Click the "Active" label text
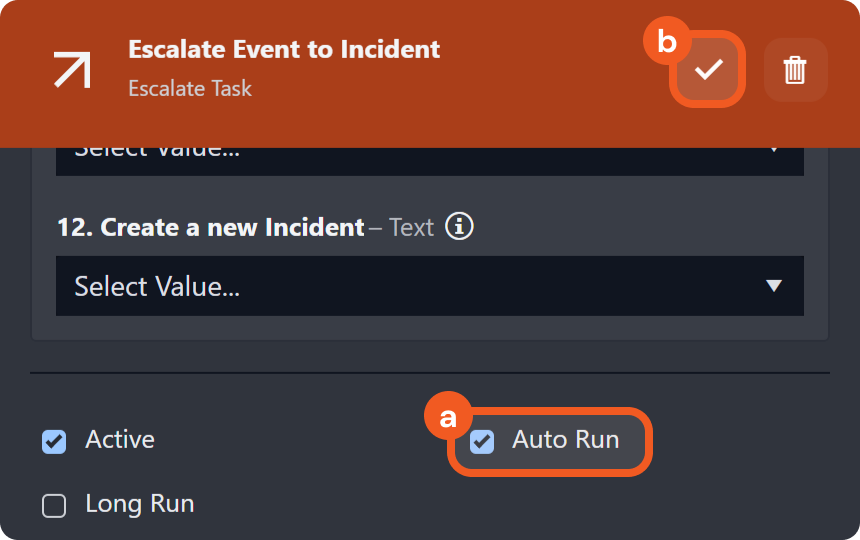This screenshot has width=860, height=540. point(120,440)
